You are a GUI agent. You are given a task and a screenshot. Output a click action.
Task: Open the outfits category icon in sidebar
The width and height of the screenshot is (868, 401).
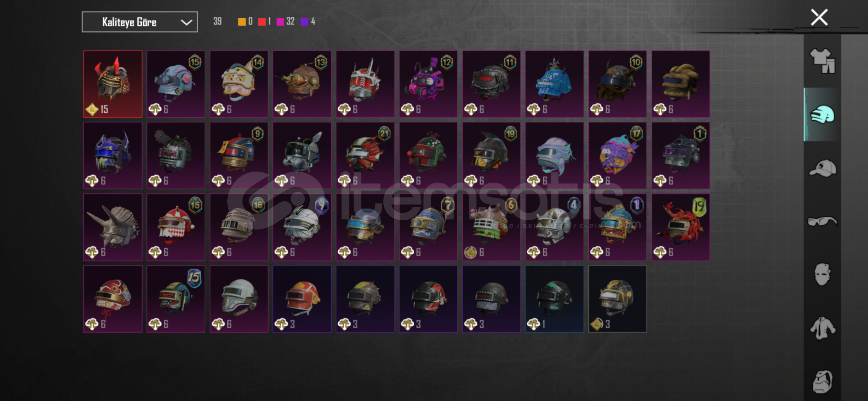click(x=822, y=61)
